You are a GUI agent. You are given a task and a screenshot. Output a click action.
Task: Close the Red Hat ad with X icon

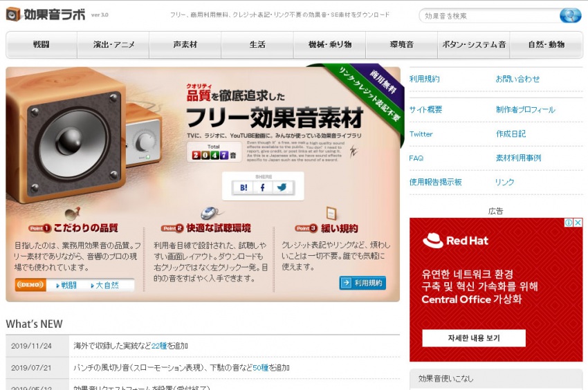tap(578, 223)
